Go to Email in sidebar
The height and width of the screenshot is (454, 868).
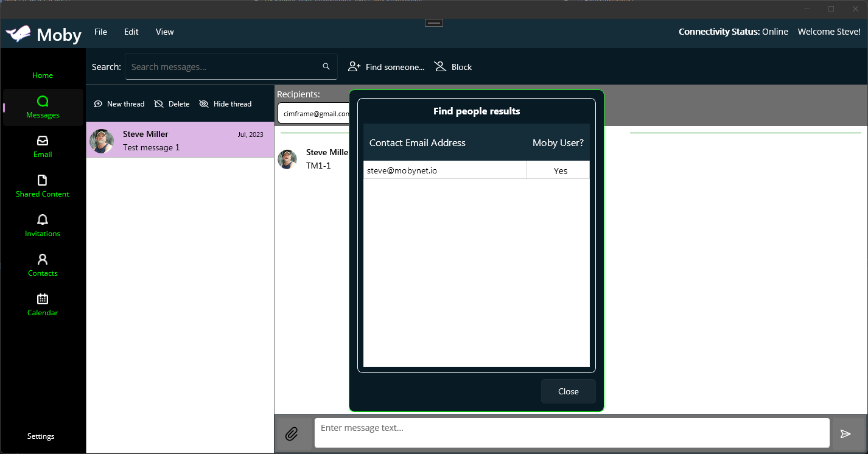point(43,147)
